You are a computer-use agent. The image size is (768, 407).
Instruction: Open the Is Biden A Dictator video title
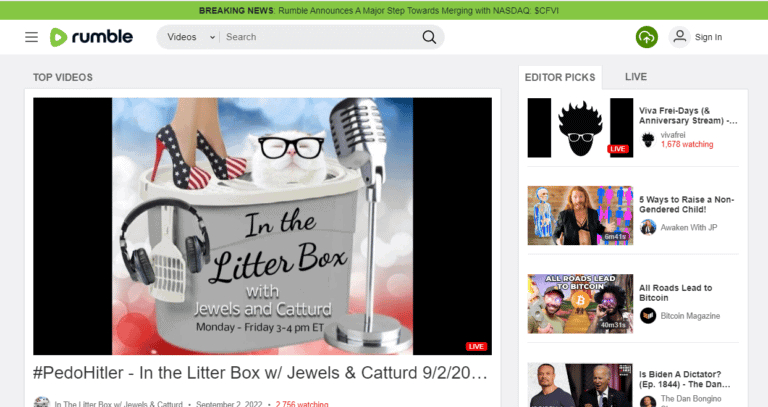click(684, 379)
